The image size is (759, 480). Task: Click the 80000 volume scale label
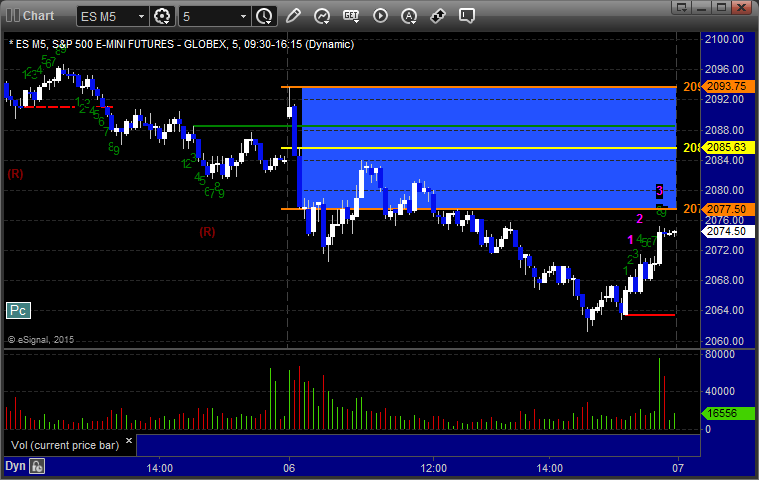click(720, 354)
